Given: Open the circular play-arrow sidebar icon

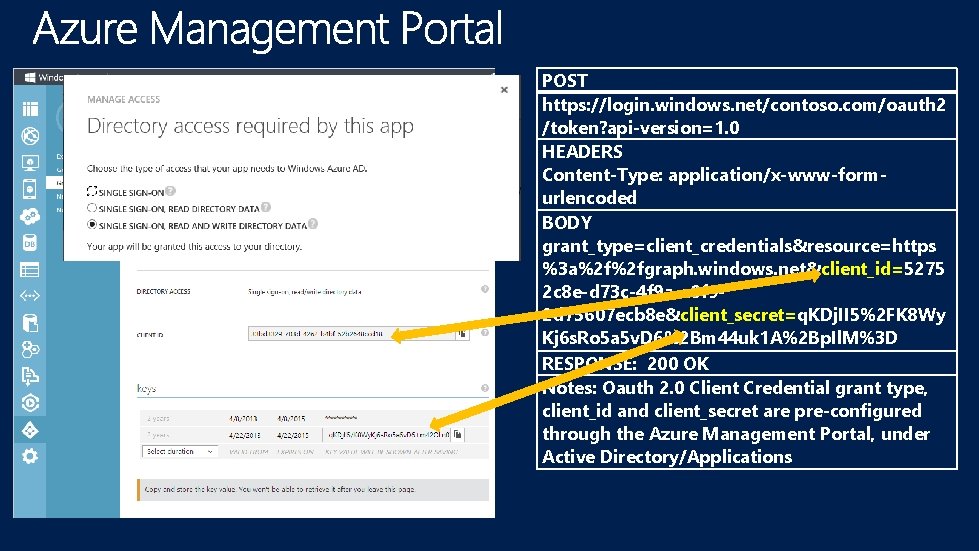Looking at the screenshot, I should (30, 403).
